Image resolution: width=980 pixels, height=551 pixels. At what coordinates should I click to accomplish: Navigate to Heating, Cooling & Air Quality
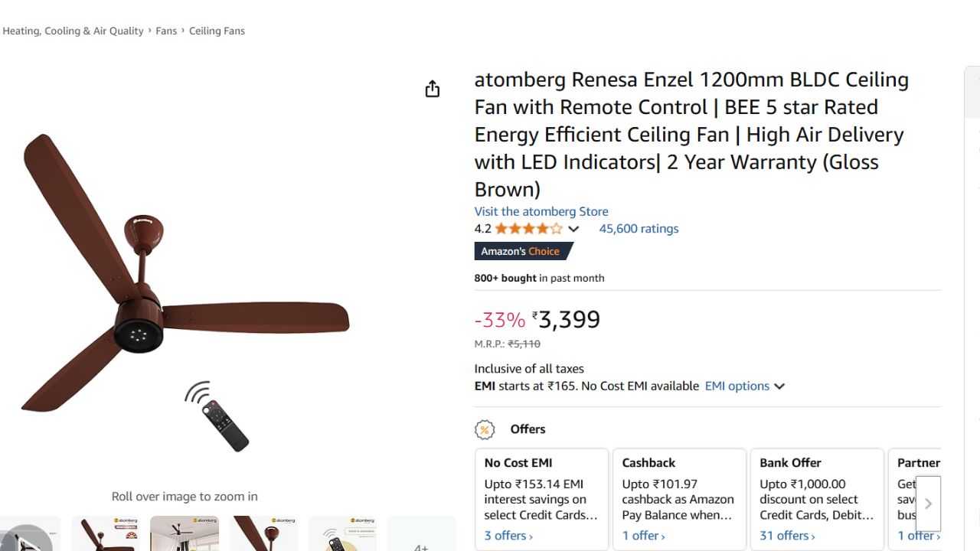pyautogui.click(x=73, y=31)
